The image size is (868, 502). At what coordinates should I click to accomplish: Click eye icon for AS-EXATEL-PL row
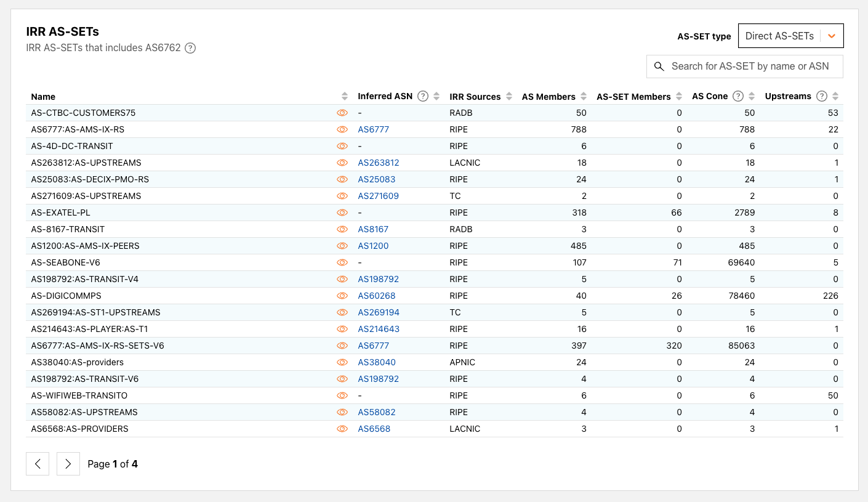(342, 213)
